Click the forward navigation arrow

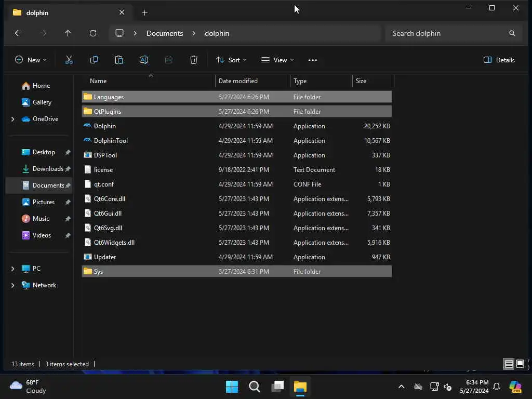pos(43,33)
